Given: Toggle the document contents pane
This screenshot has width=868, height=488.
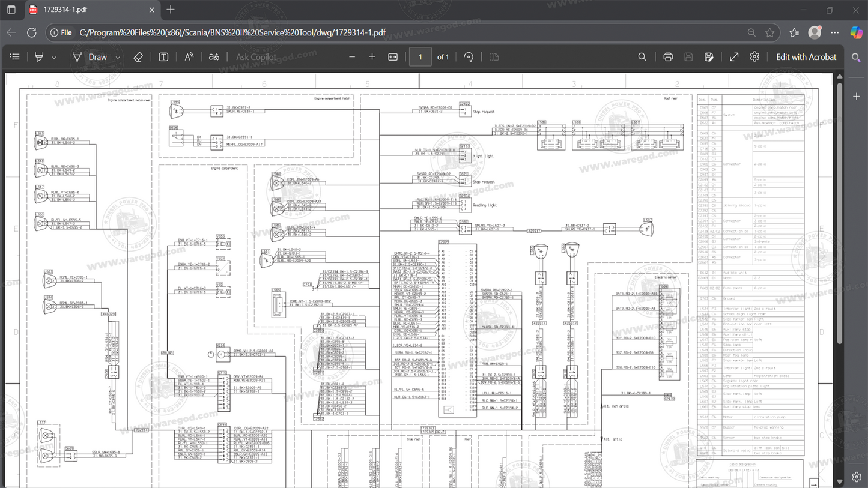Looking at the screenshot, I should tap(15, 56).
